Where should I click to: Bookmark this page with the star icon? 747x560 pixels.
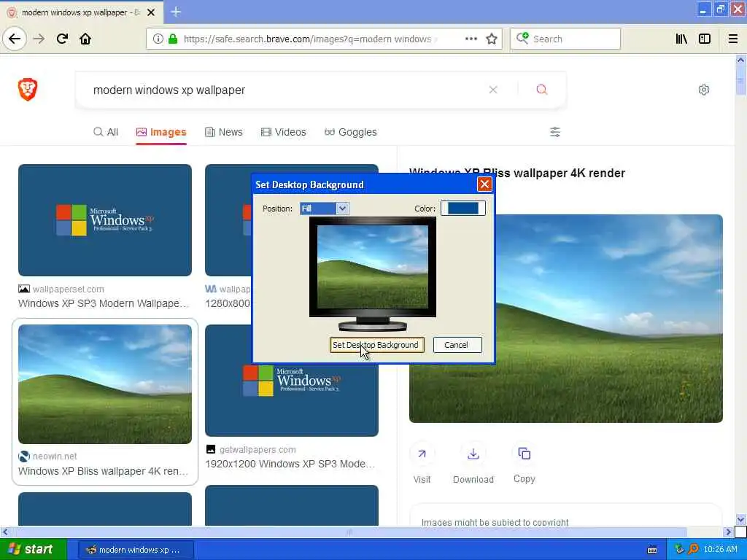492,39
